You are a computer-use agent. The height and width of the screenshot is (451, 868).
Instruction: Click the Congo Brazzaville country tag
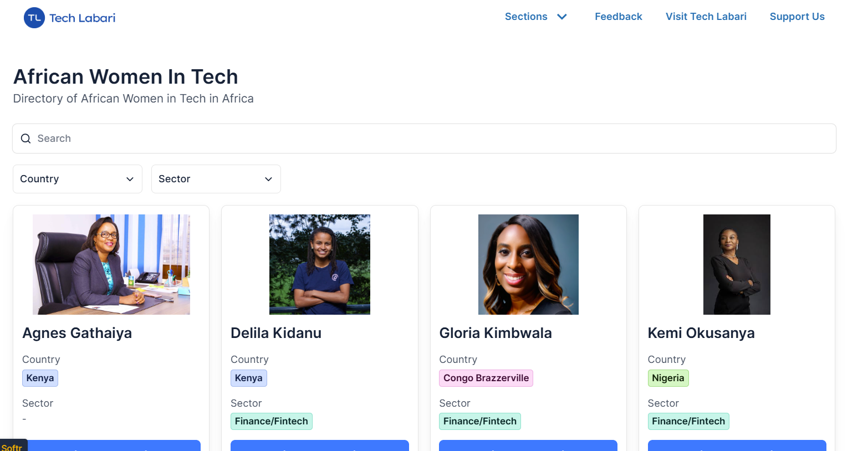[486, 378]
